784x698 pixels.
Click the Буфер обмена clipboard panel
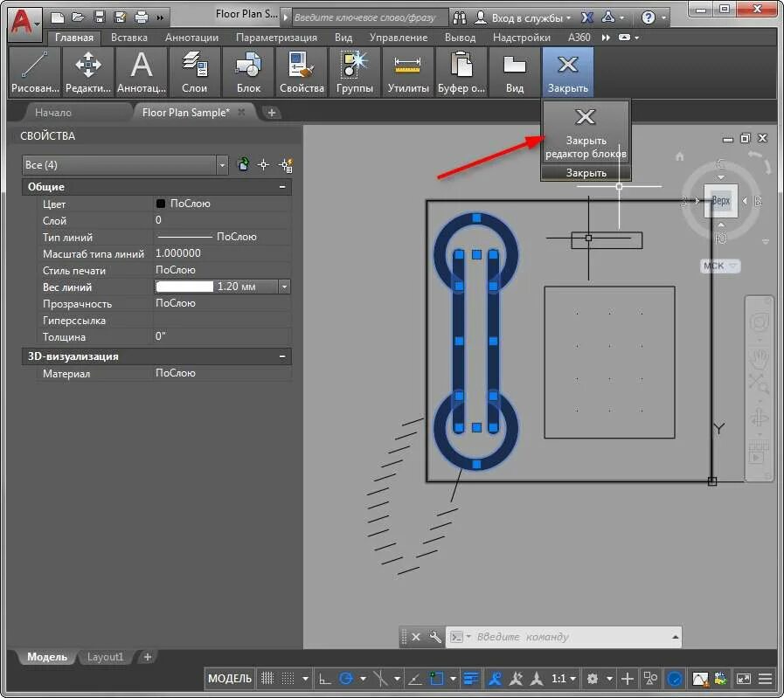click(461, 72)
